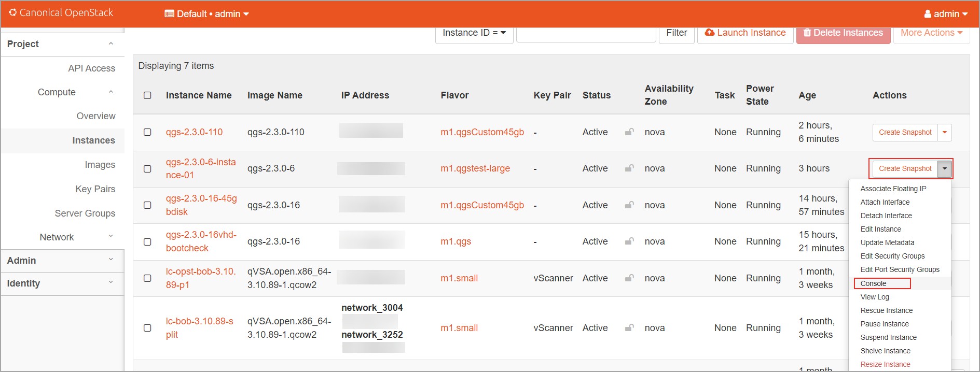Image resolution: width=980 pixels, height=372 pixels.
Task: Select Pause Instance menu entry
Action: coord(885,324)
